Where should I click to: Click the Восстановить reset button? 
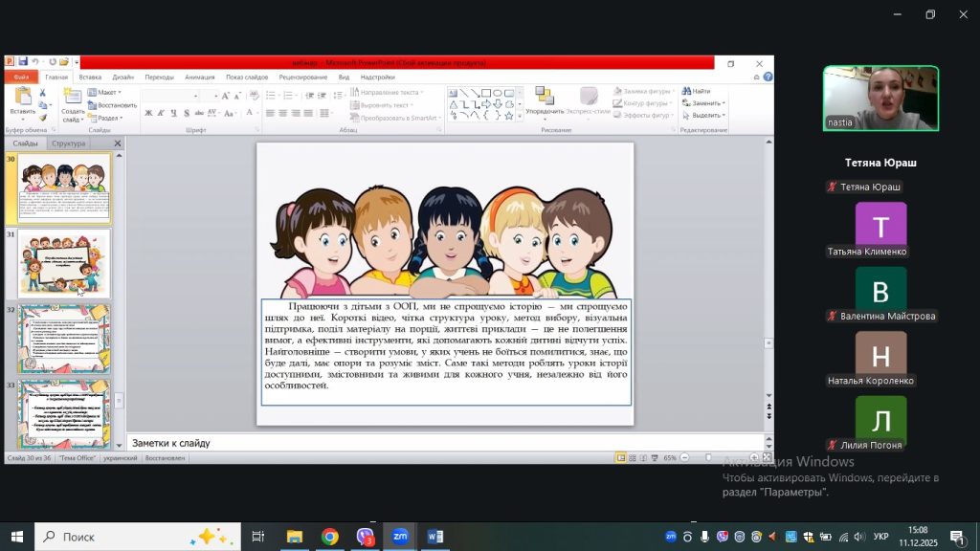(113, 105)
